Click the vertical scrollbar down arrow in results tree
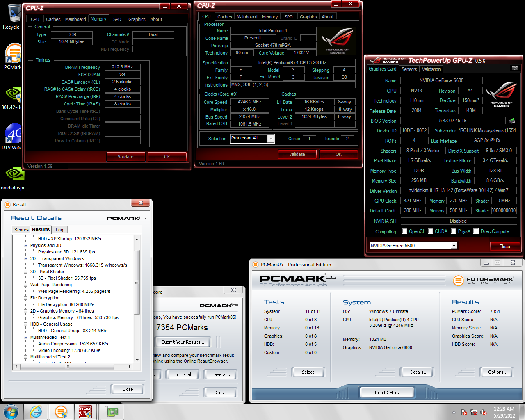Image resolution: width=525 pixels, height=420 pixels. [x=137, y=360]
